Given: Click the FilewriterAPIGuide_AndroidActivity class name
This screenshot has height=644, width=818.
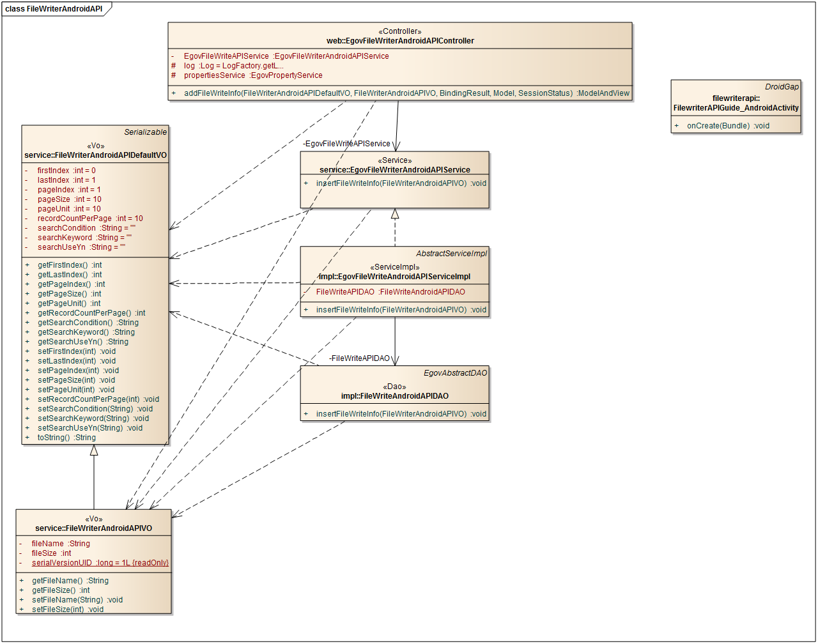Looking at the screenshot, I should (736, 108).
